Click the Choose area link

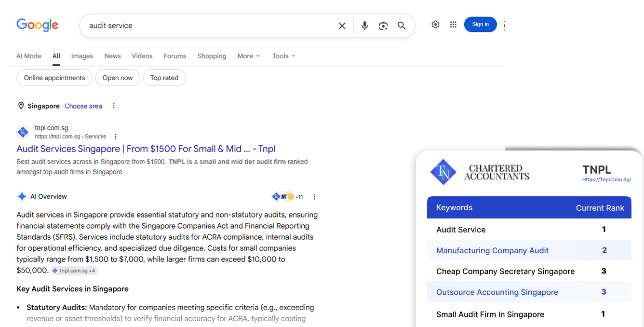83,106
